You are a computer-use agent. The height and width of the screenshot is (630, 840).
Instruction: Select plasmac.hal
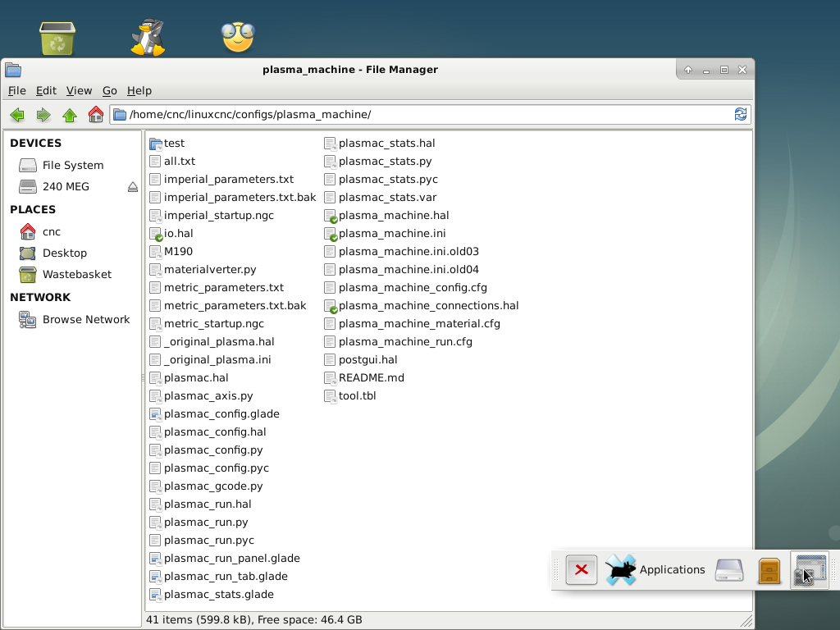196,378
